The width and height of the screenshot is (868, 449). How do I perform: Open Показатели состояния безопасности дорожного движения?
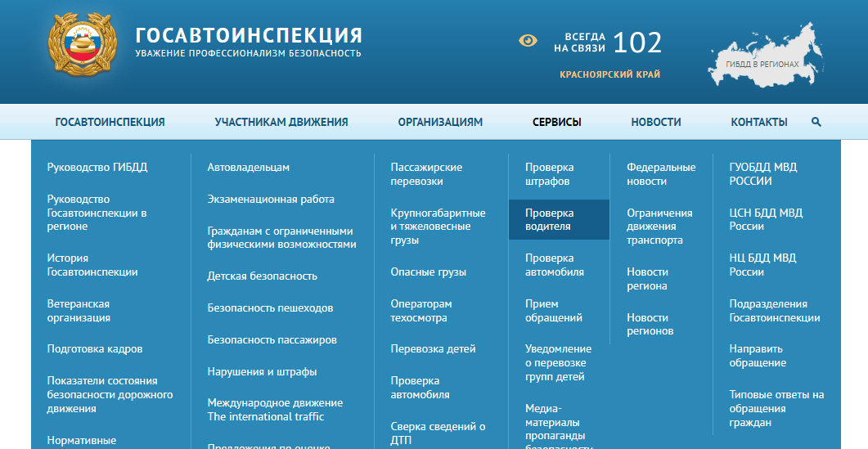point(110,395)
